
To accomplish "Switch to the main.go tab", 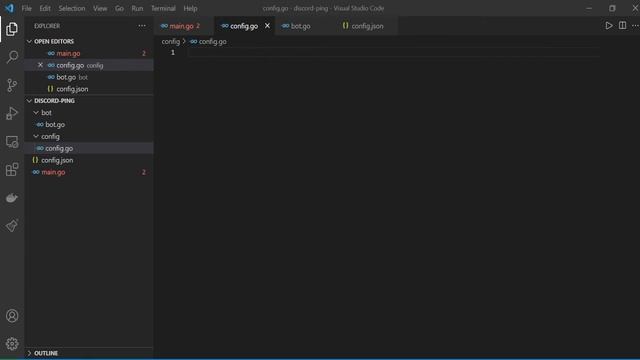I will [x=184, y=26].
